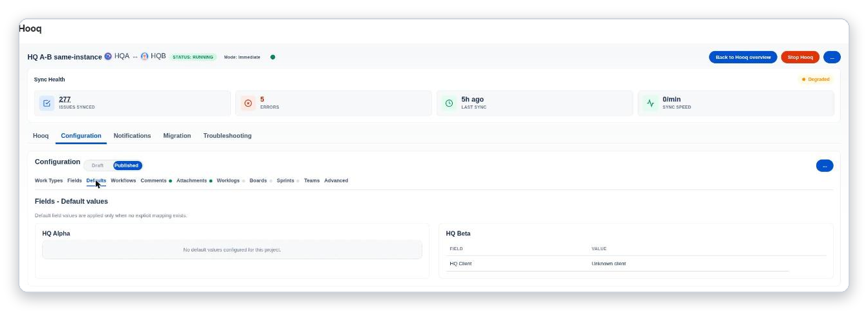Click the STATUS: RUNNING badge
This screenshot has width=868, height=311.
pos(193,57)
